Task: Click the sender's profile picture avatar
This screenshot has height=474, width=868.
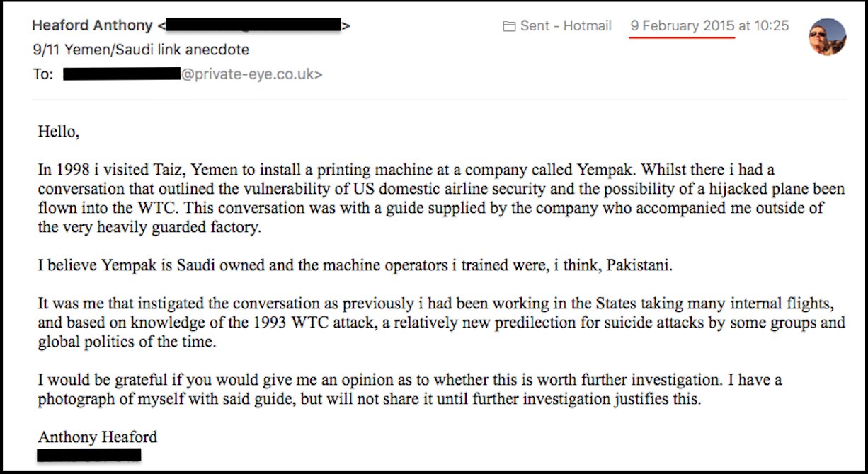Action: click(827, 37)
